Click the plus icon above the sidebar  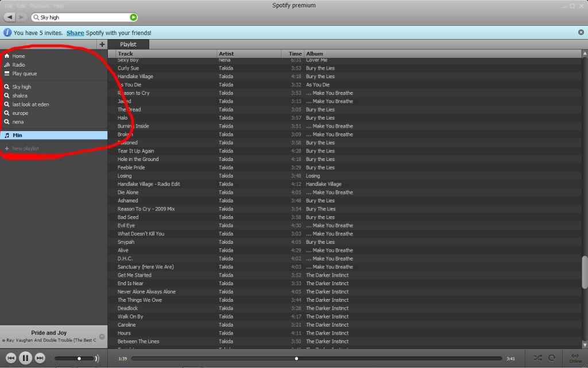click(102, 44)
